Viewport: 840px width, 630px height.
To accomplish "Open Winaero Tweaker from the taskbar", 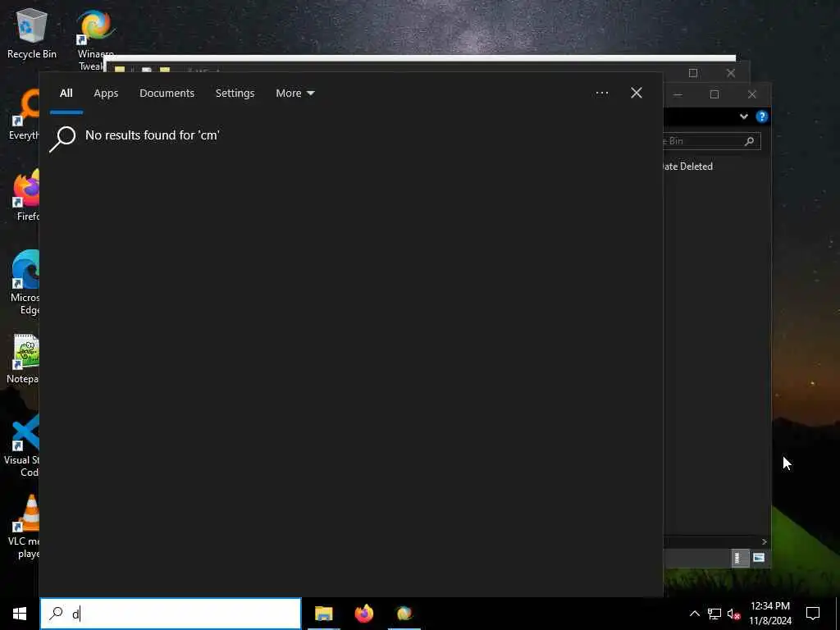I will [404, 614].
